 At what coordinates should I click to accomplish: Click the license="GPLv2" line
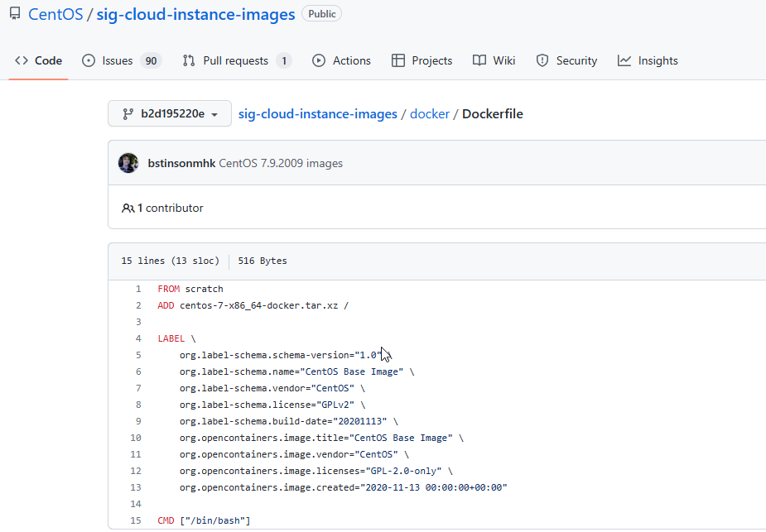(272, 405)
